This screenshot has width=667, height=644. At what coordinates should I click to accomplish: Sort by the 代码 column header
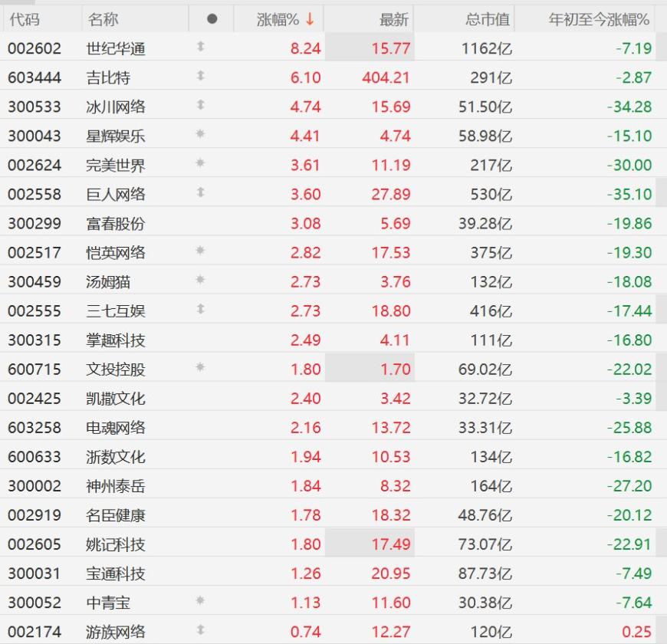[25, 20]
